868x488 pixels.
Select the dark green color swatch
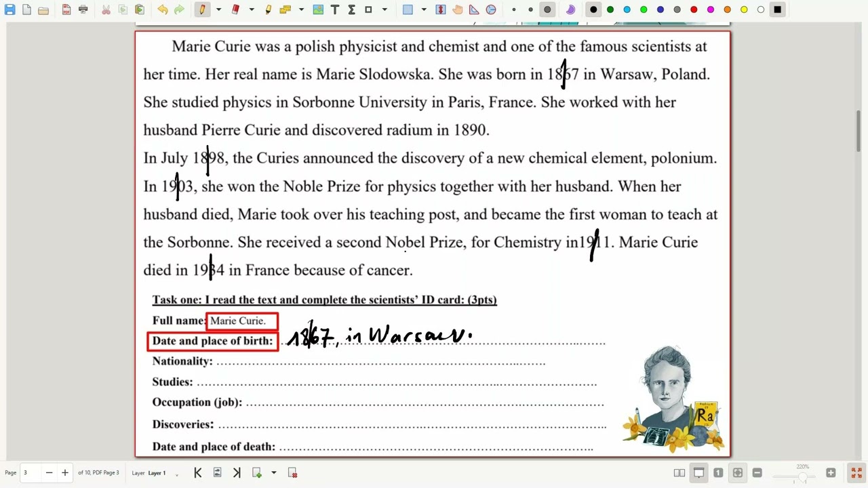(610, 9)
